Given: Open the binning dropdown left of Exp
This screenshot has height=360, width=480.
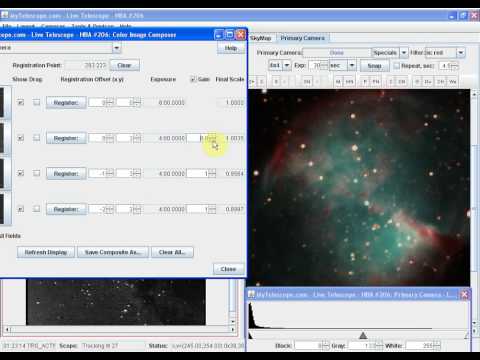Looking at the screenshot, I should click(x=287, y=65).
